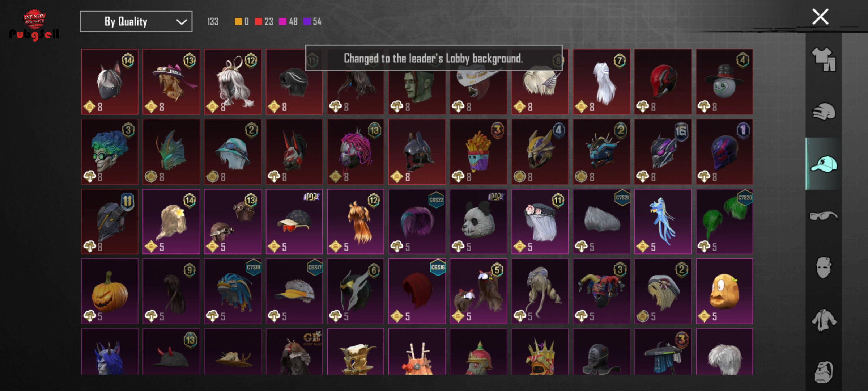Open the outfits category icon
The width and height of the screenshot is (868, 391).
(x=824, y=59)
